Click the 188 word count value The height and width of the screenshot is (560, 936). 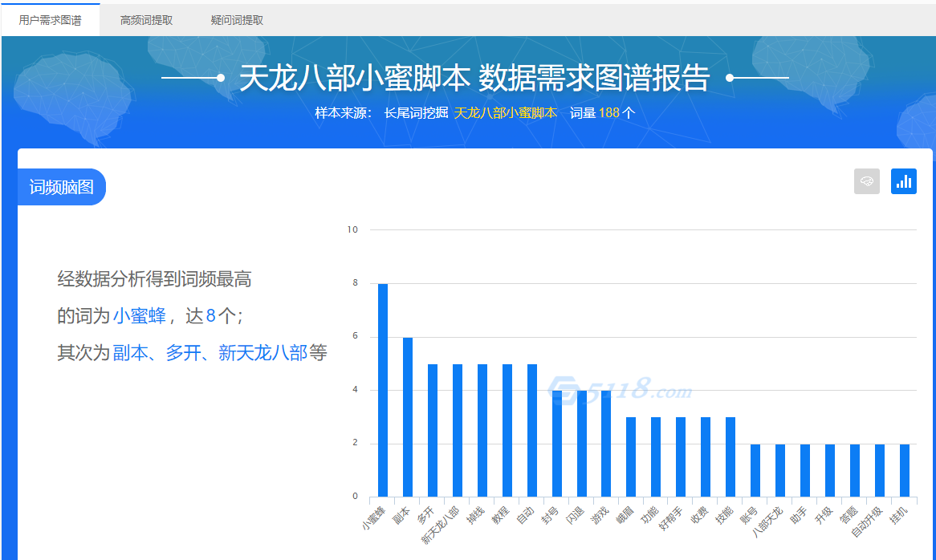pyautogui.click(x=608, y=112)
